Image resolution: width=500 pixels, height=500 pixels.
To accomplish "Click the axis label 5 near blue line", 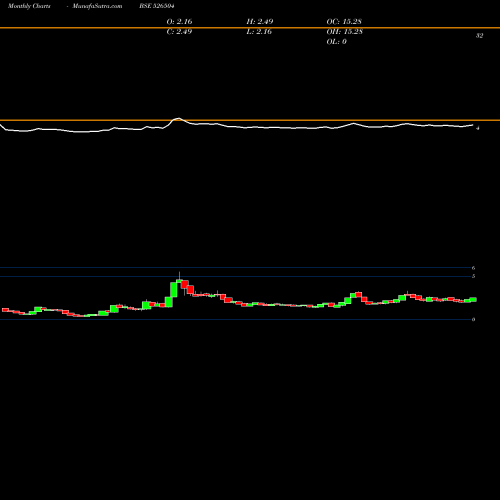I will tap(473, 276).
